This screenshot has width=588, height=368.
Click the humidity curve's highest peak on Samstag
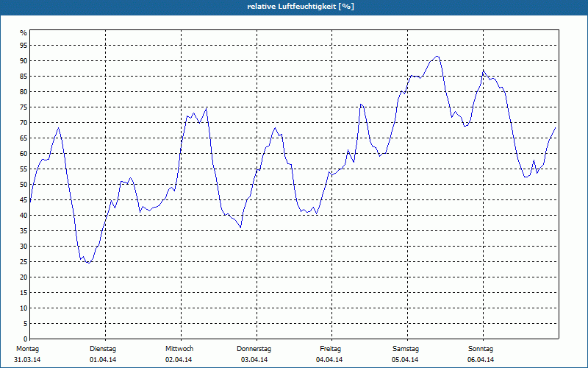click(437, 57)
